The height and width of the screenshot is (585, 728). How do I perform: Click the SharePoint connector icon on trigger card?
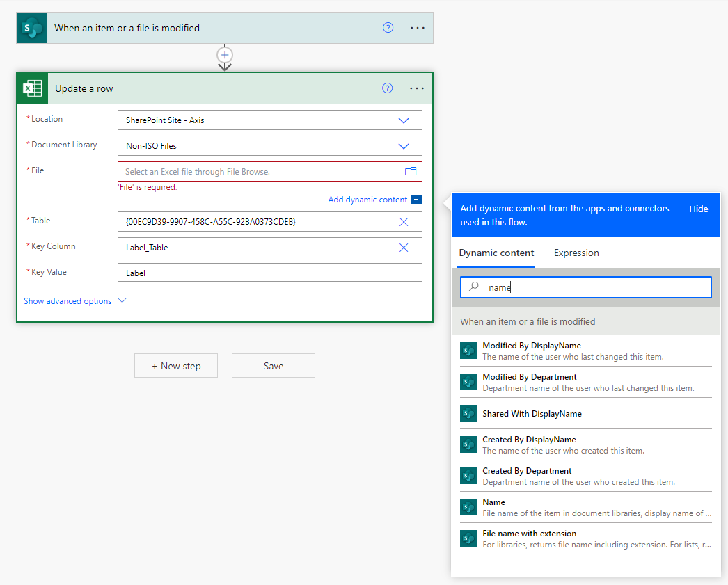click(31, 27)
